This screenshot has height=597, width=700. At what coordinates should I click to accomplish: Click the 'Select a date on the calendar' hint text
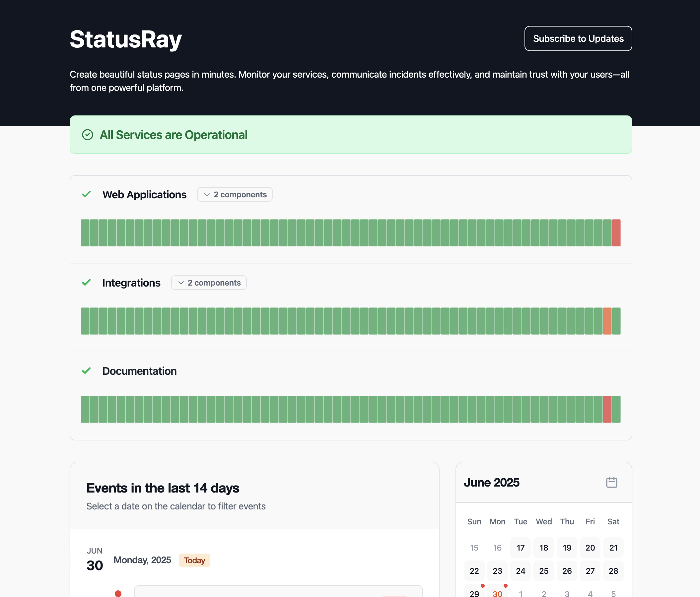(176, 506)
